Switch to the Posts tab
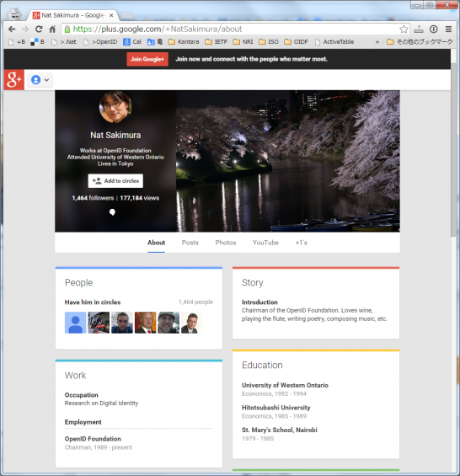The height and width of the screenshot is (476, 460). (190, 243)
